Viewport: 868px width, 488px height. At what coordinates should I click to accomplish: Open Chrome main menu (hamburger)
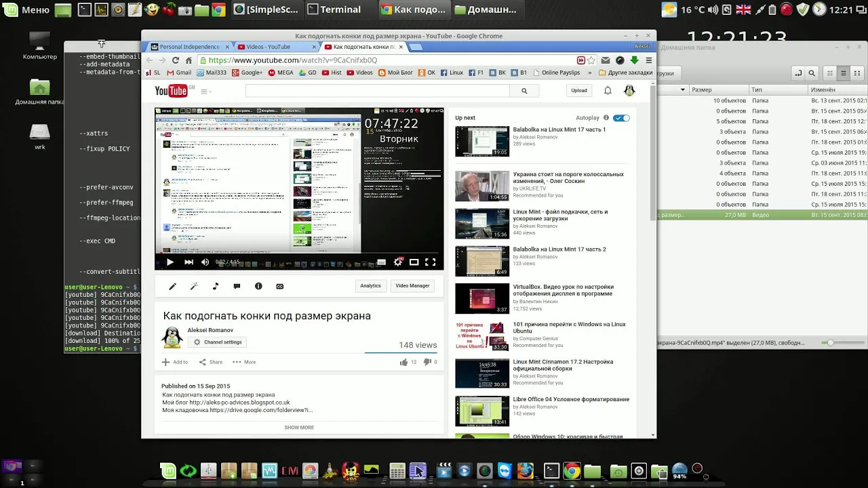(648, 60)
